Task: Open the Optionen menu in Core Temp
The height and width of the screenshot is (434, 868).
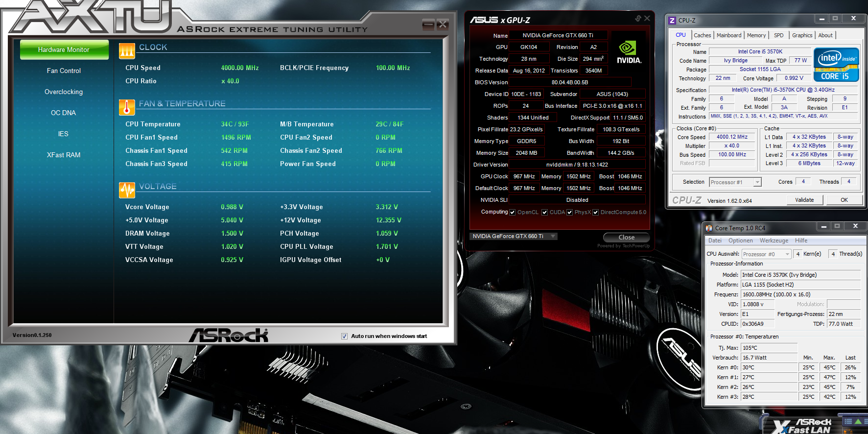Action: click(741, 241)
